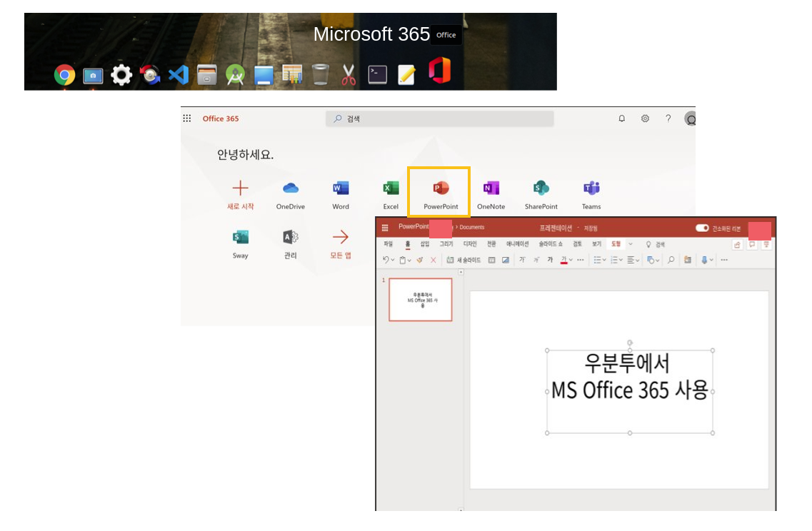Click the 프레젠테이션 file name in title bar
This screenshot has height=531, width=812.
point(556,228)
